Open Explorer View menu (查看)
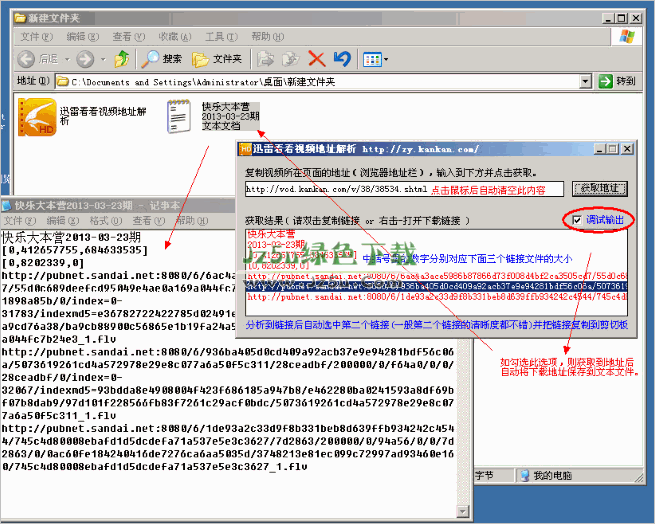Image resolution: width=655 pixels, height=524 pixels. 129,37
